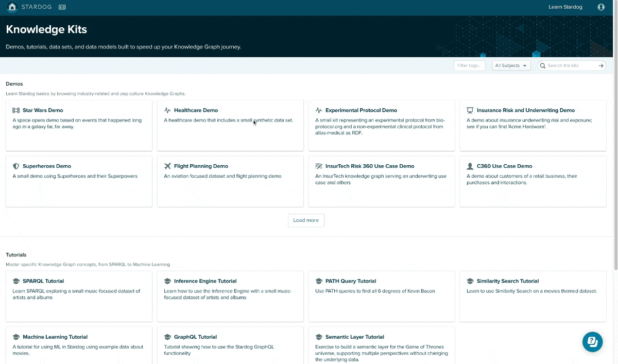Submit search with the arrow icon
This screenshot has height=364, width=618.
(x=601, y=66)
